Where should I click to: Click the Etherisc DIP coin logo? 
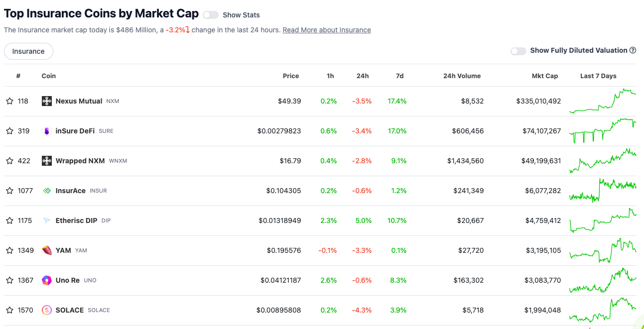tap(47, 220)
